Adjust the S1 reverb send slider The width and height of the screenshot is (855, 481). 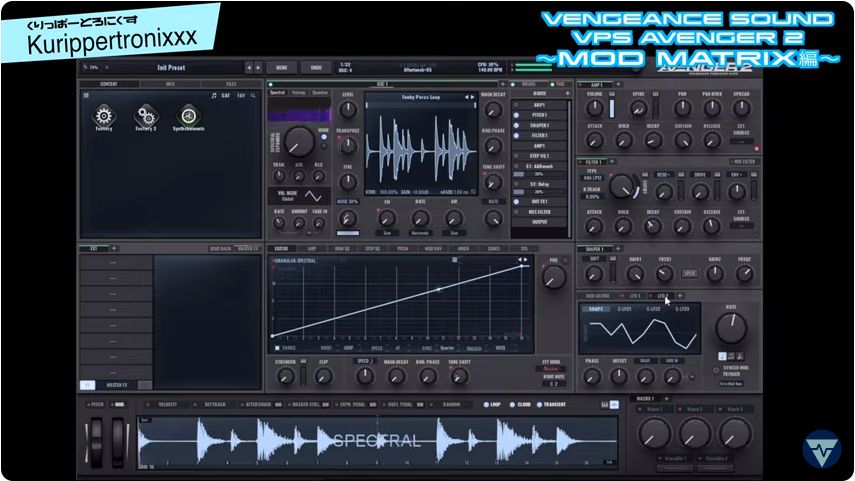coord(538,175)
